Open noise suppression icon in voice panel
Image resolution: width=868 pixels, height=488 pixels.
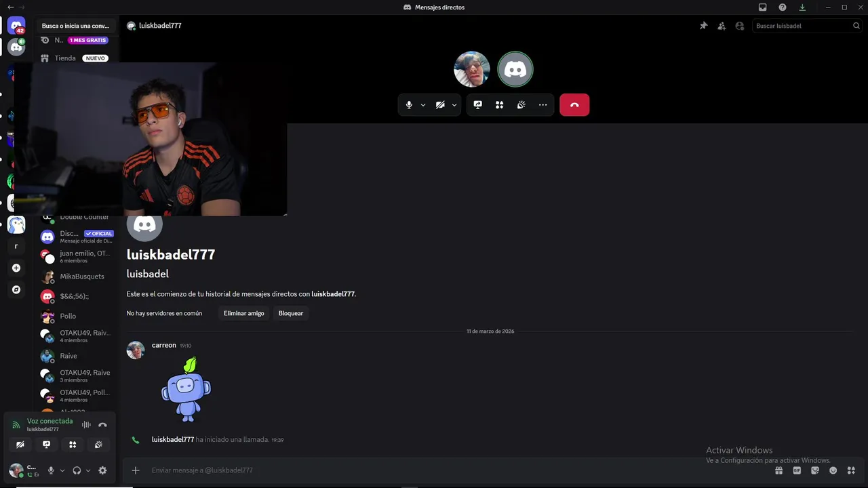86,425
